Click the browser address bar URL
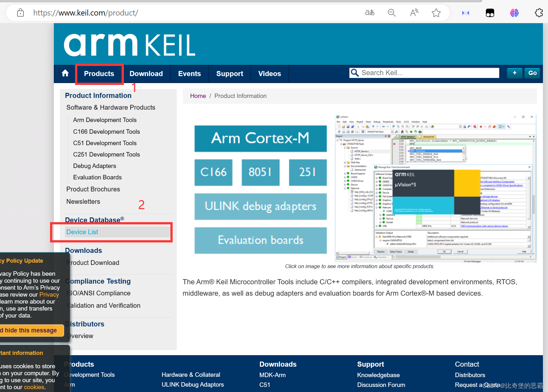 [86, 13]
